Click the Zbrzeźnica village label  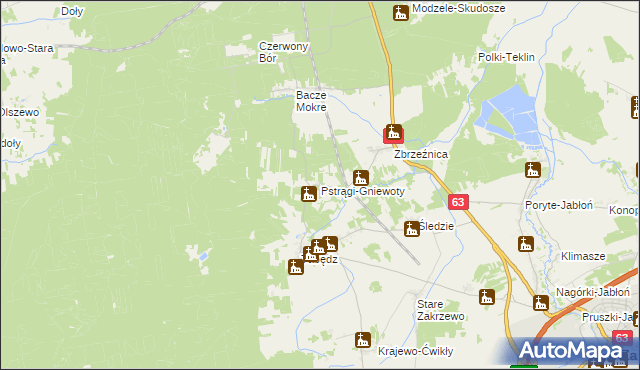point(421,154)
